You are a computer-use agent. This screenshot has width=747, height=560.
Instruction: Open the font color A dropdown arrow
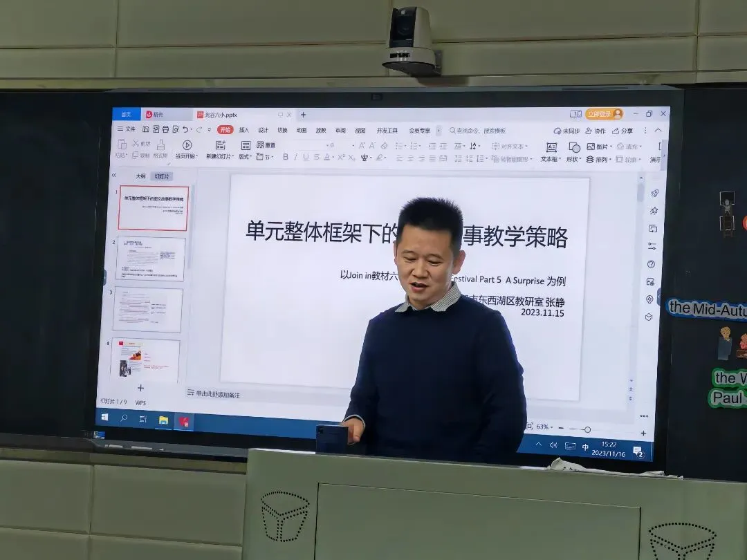(333, 157)
